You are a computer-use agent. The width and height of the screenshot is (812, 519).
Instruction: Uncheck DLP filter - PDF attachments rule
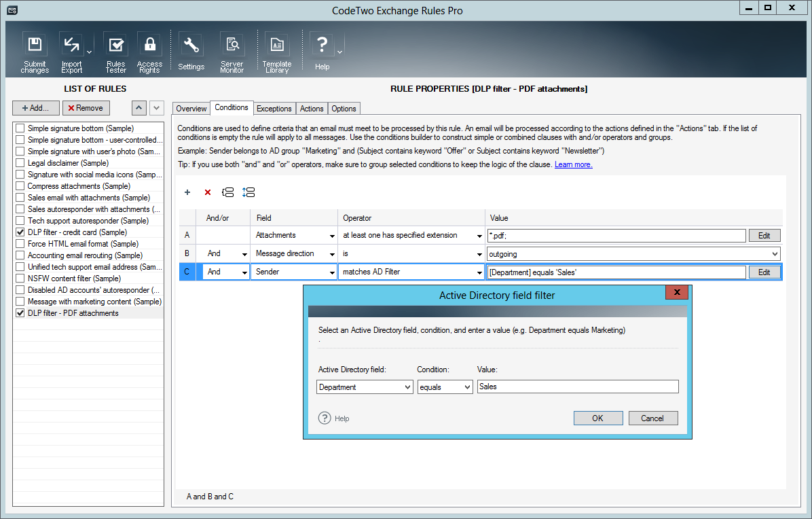pos(20,313)
